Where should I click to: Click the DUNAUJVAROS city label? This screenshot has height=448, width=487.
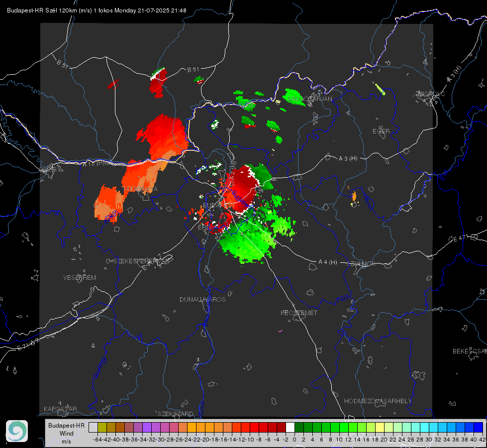coord(202,299)
